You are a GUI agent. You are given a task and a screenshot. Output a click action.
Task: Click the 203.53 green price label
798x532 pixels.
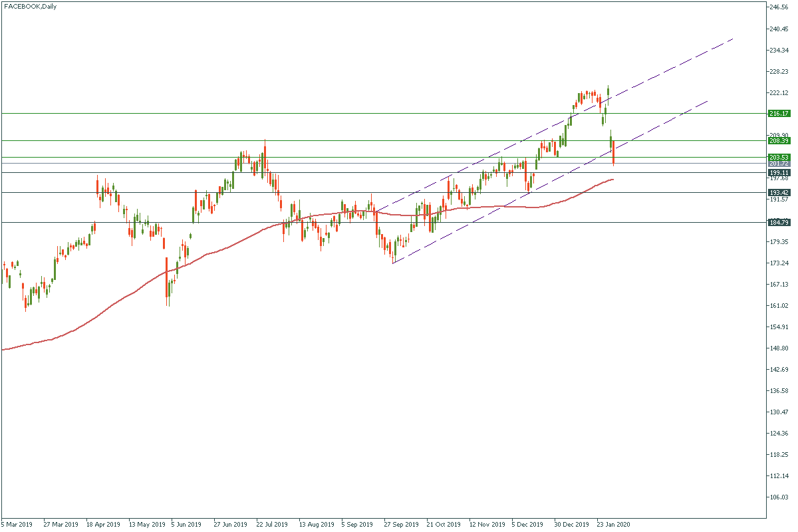777,158
